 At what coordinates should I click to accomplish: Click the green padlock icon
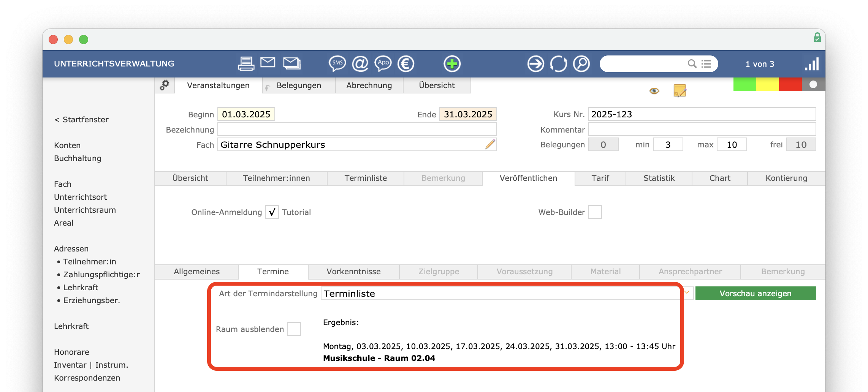(817, 37)
